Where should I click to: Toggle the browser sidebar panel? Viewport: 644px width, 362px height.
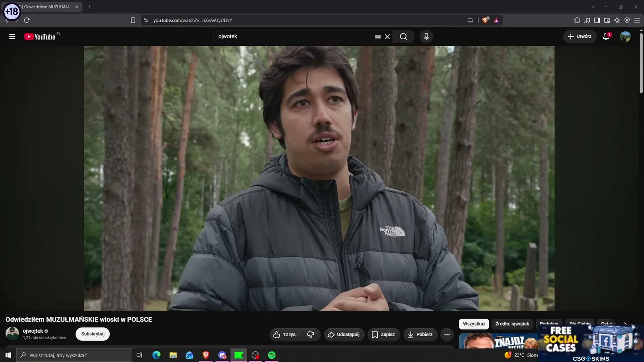click(597, 20)
